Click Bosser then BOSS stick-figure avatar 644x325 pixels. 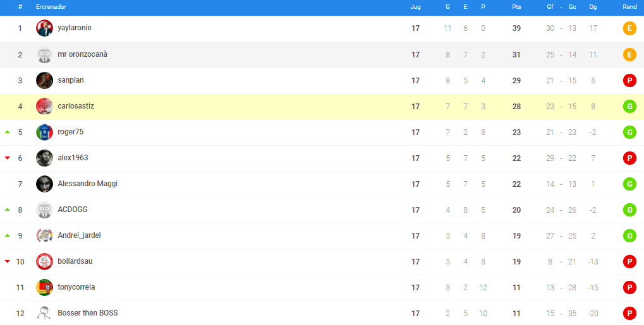click(44, 313)
